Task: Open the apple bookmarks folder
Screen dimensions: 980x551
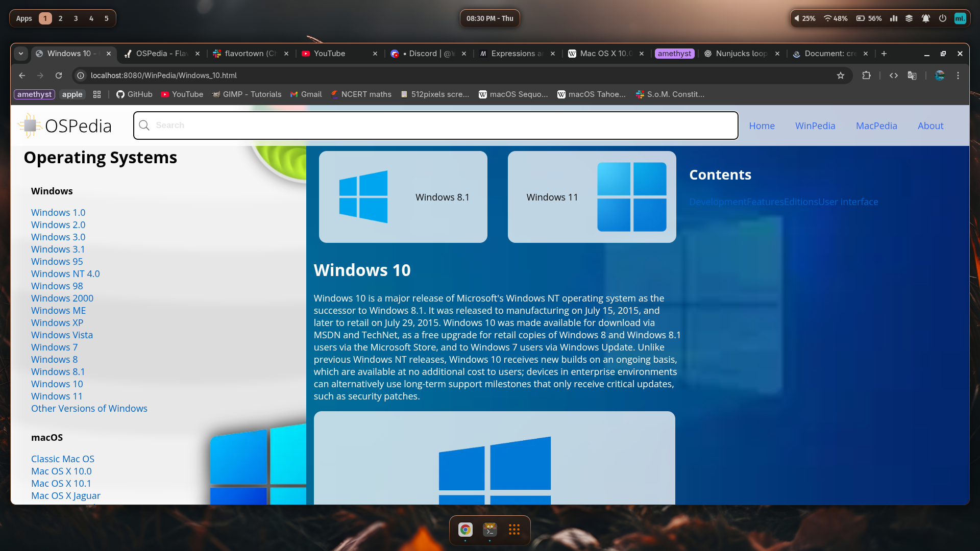Action: (72, 94)
